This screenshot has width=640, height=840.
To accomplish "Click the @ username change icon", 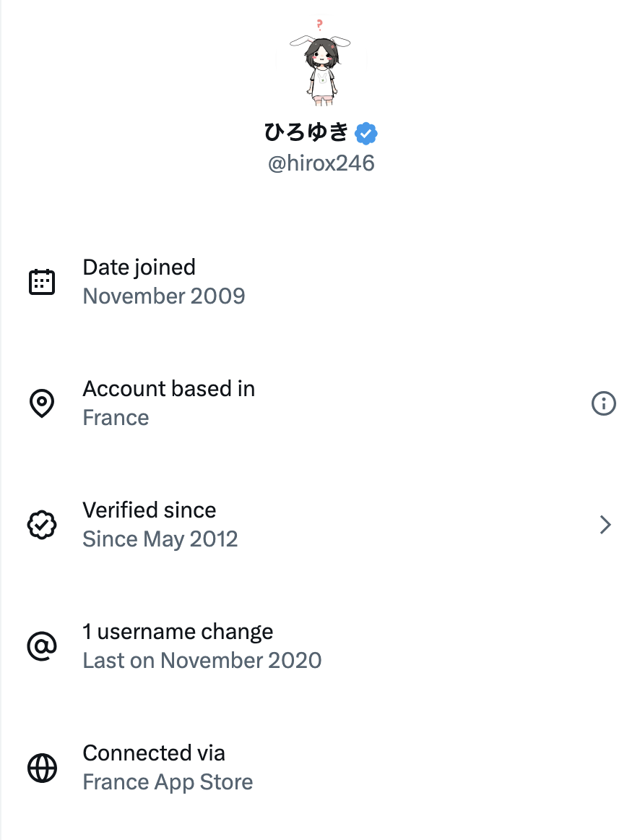I will 42,646.
